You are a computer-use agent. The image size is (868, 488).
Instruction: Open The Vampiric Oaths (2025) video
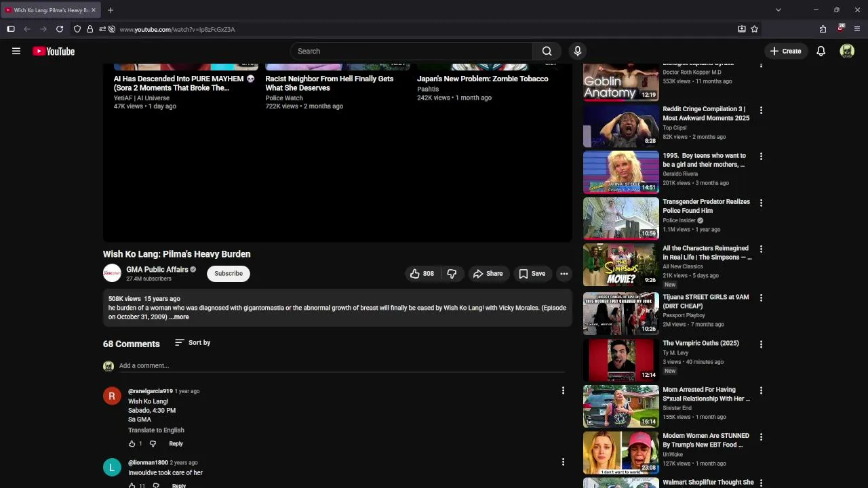point(701,343)
